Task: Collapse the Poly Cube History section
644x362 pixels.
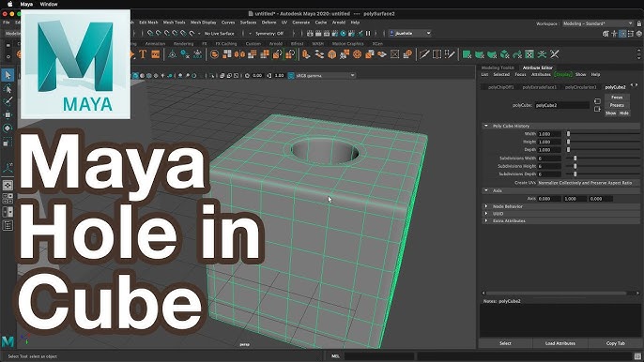Action: 486,126
